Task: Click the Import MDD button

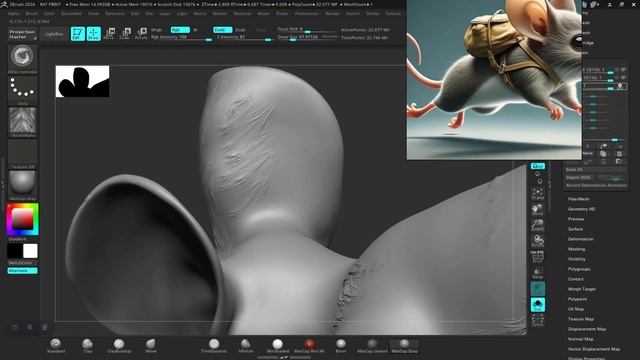Action: tap(579, 178)
